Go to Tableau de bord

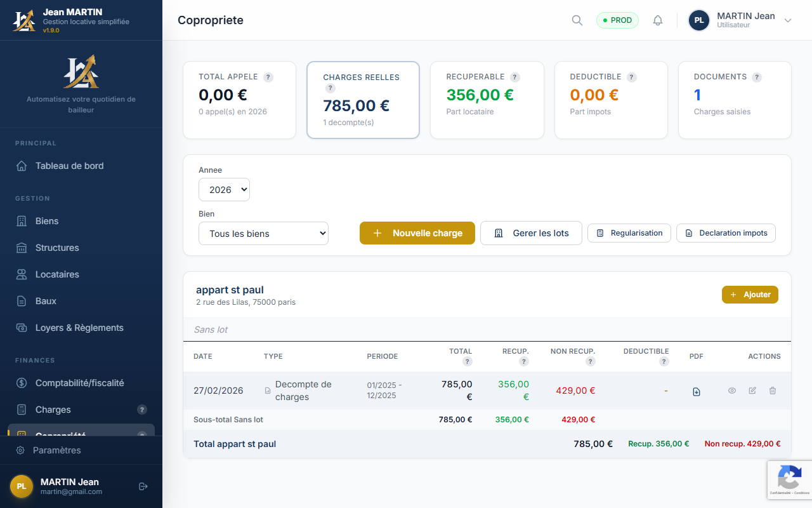pyautogui.click(x=69, y=166)
